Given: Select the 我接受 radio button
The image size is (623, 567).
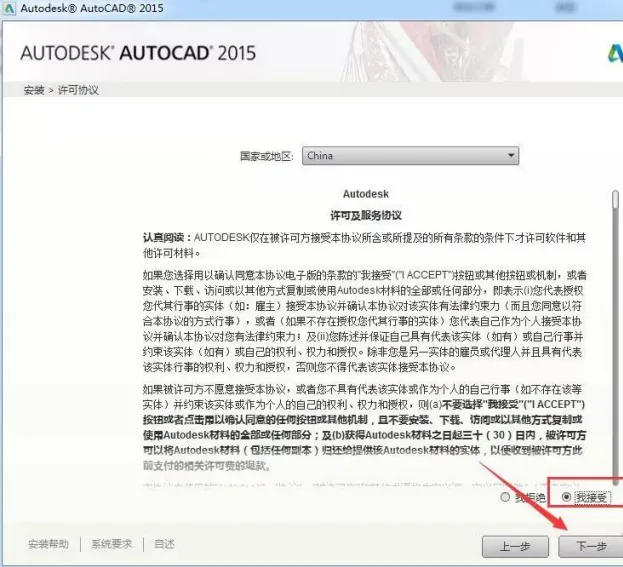Looking at the screenshot, I should pos(566,497).
